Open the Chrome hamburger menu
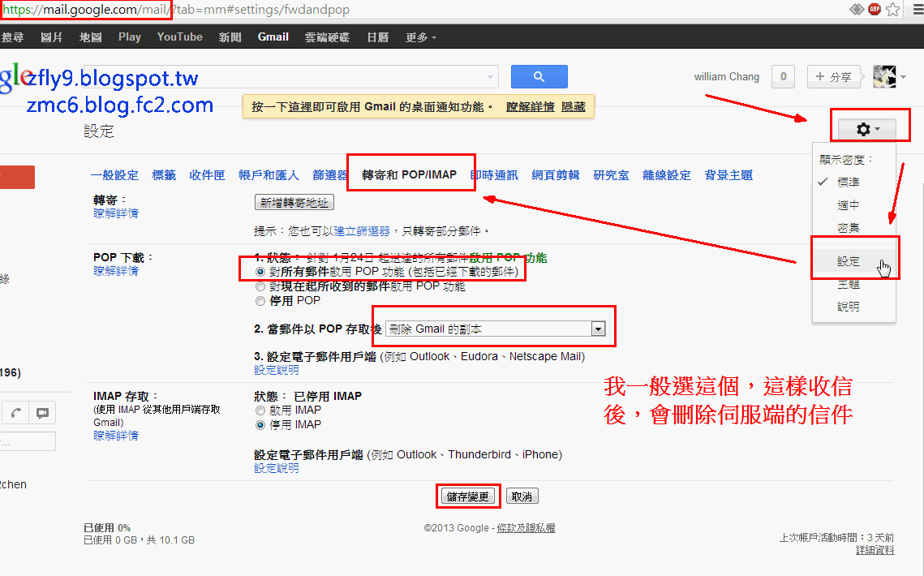This screenshot has height=576, width=924. [918, 9]
